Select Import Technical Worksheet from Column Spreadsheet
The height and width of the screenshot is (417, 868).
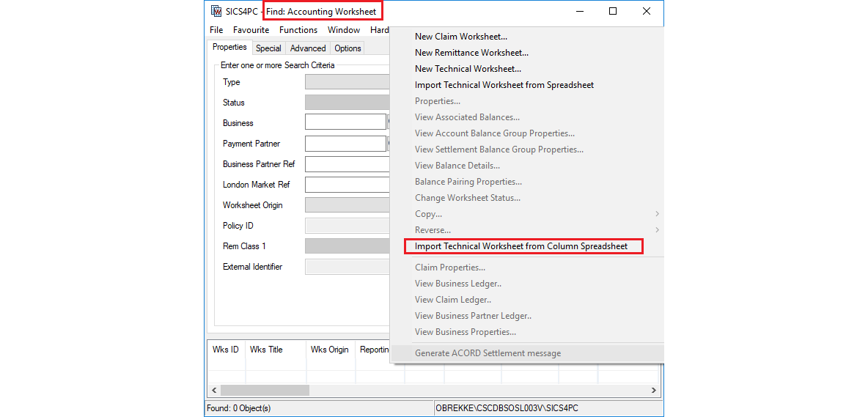pos(521,246)
